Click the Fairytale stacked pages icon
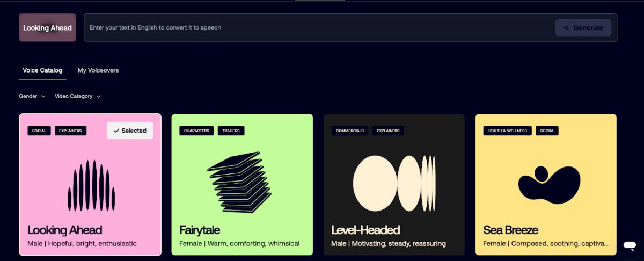Image resolution: width=644 pixels, height=261 pixels. tap(239, 183)
